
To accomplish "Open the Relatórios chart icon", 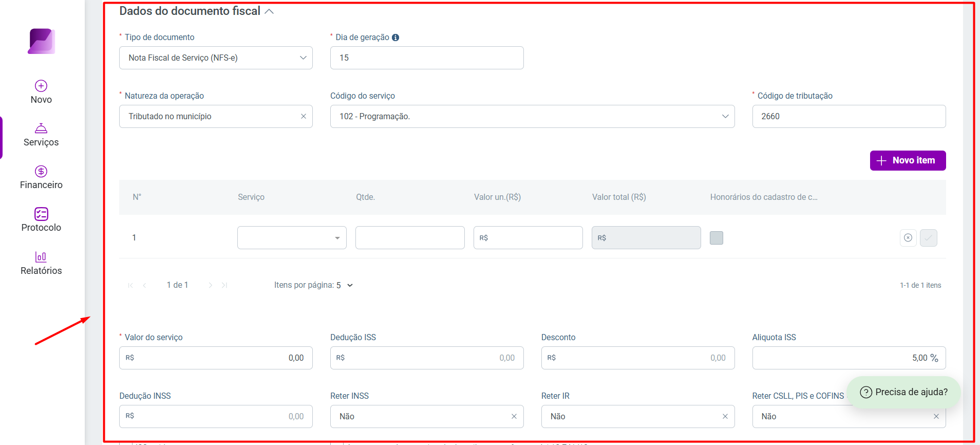I will [x=41, y=256].
